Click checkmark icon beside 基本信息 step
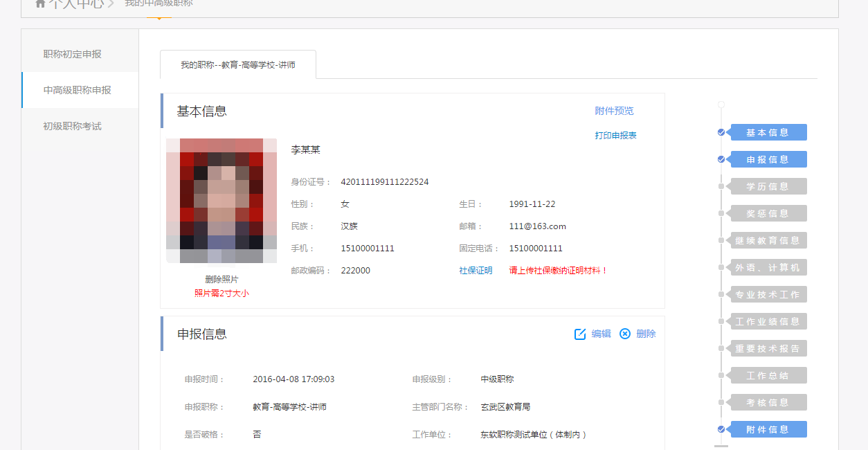The height and width of the screenshot is (450, 868). [x=721, y=132]
